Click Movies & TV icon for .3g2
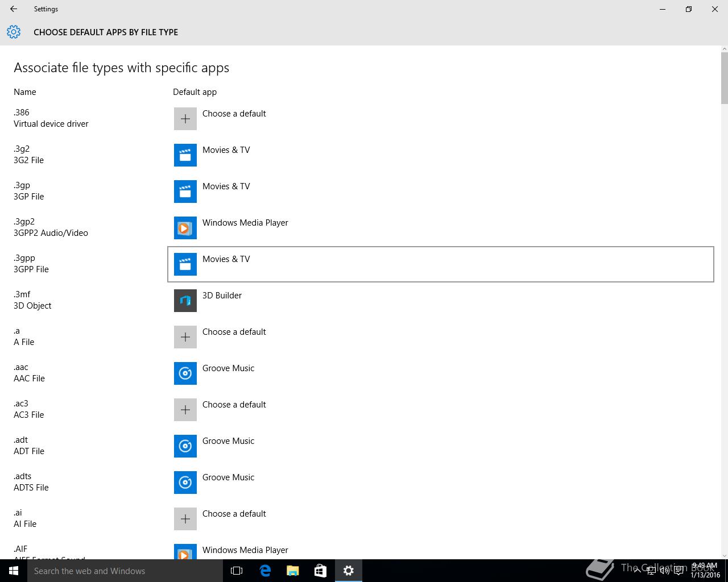728x582 pixels. click(185, 155)
